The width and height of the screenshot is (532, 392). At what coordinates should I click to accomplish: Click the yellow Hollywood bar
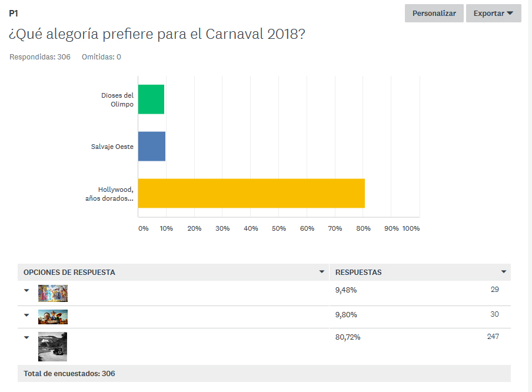tap(251, 193)
